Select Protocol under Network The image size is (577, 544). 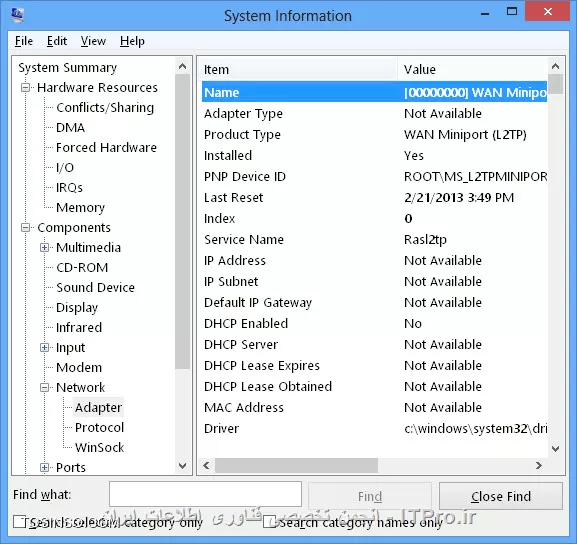click(99, 427)
